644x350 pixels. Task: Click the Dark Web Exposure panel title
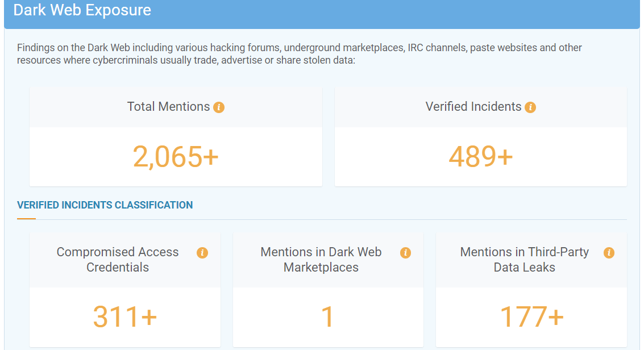pyautogui.click(x=82, y=10)
